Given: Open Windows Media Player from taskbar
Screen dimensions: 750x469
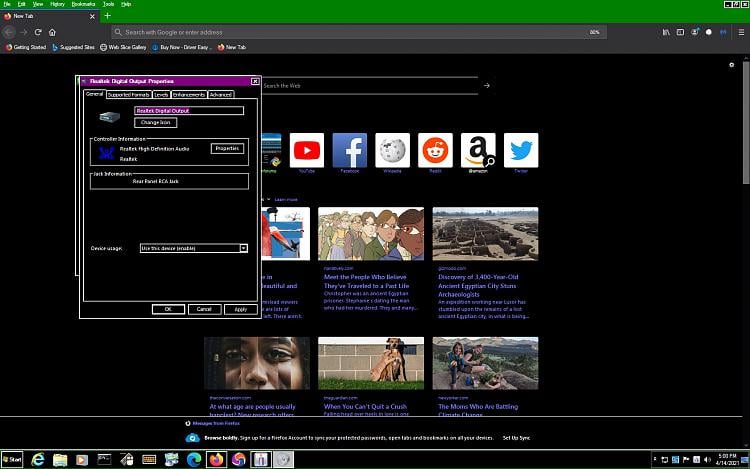Looking at the screenshot, I should pyautogui.click(x=82, y=459).
